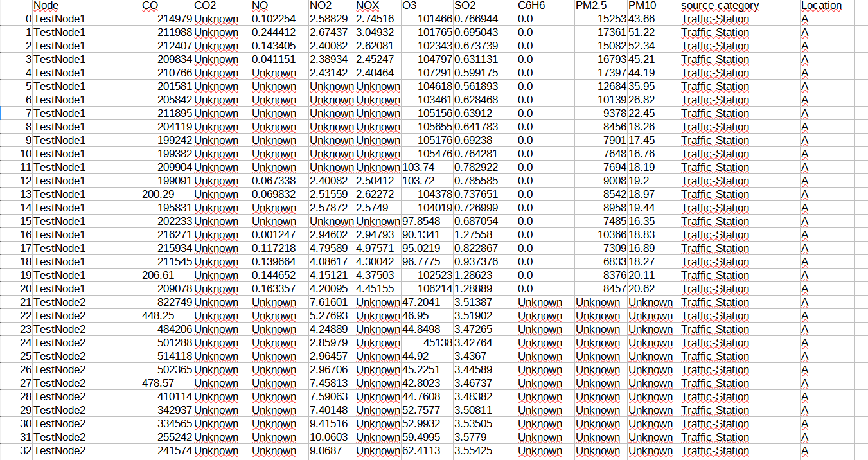Click the C6H6 header cell
This screenshot has width=868, height=460.
pyautogui.click(x=545, y=6)
